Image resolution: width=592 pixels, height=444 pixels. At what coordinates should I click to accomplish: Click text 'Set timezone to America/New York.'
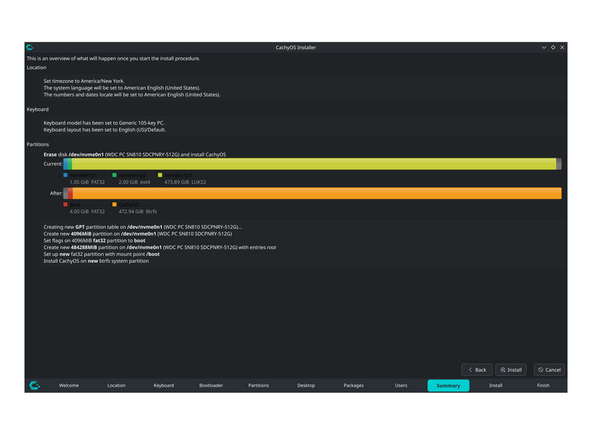coord(84,81)
